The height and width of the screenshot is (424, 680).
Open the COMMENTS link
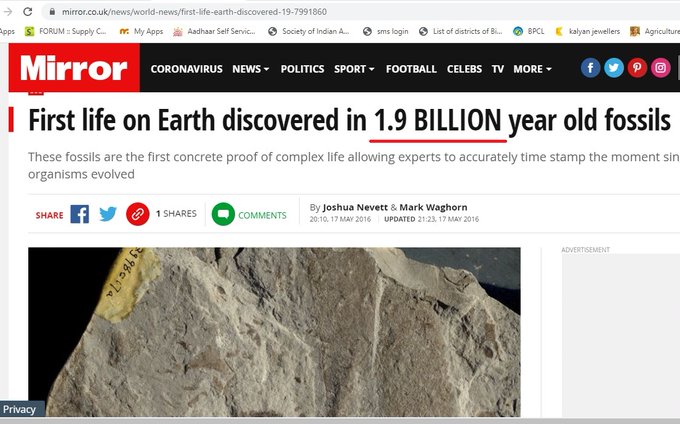[x=262, y=215]
